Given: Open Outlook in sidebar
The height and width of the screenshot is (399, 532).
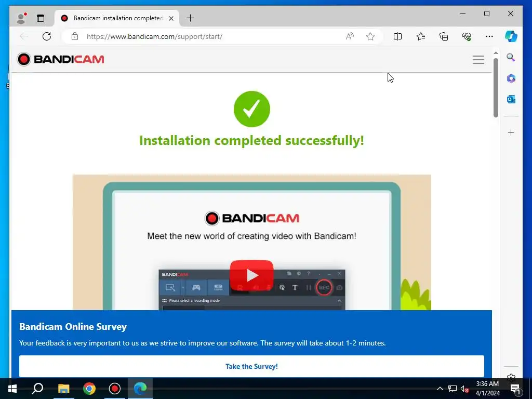Looking at the screenshot, I should 511,99.
